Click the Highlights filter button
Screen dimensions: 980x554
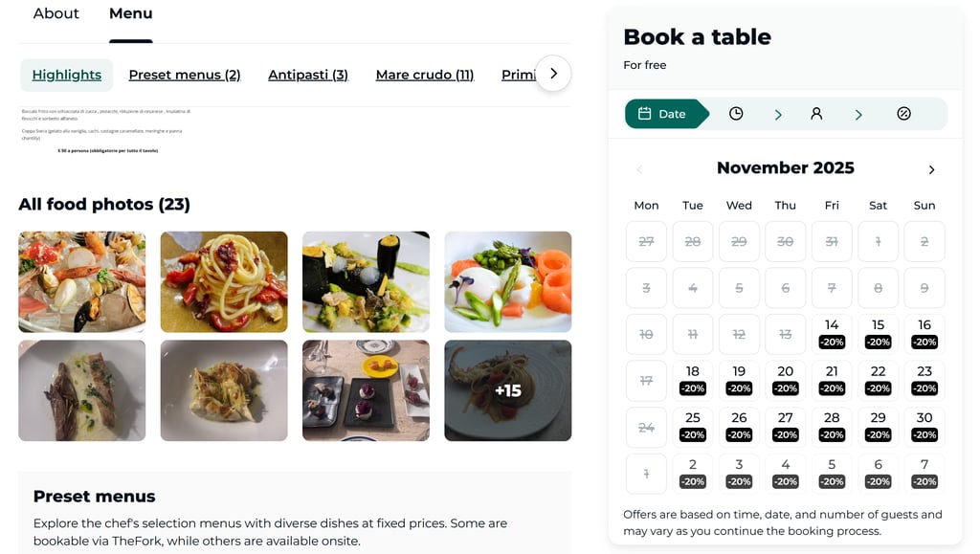tap(66, 74)
